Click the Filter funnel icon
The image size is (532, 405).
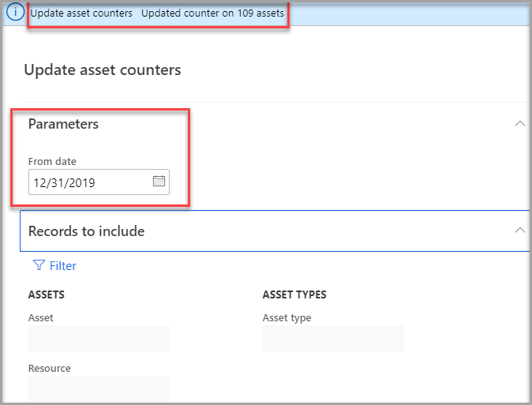point(39,265)
